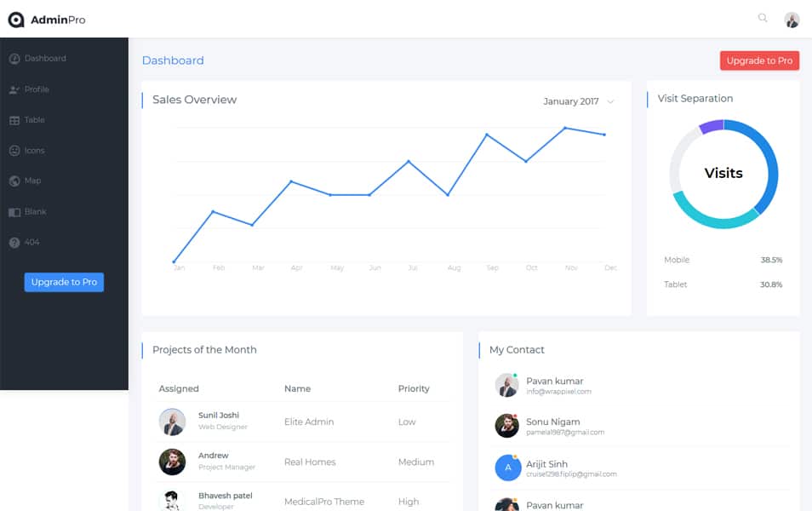Screen dimensions: 812x511
Task: Select the Dashboard icon in the sidebar
Action: (x=14, y=58)
